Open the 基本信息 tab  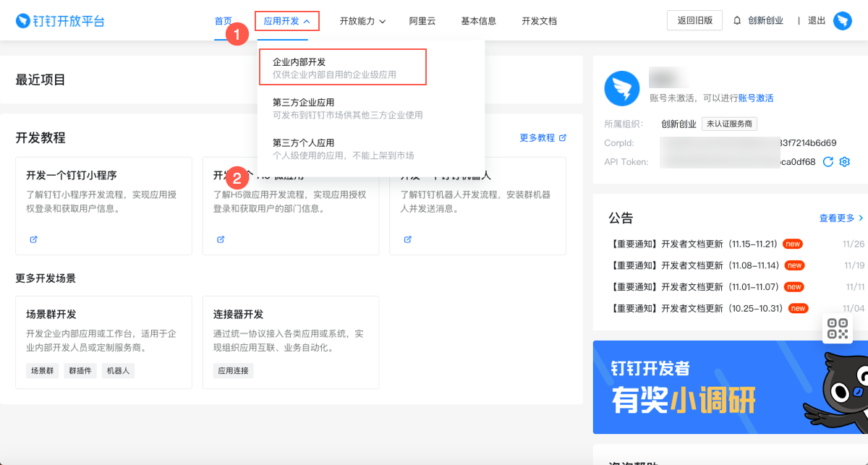tap(479, 21)
